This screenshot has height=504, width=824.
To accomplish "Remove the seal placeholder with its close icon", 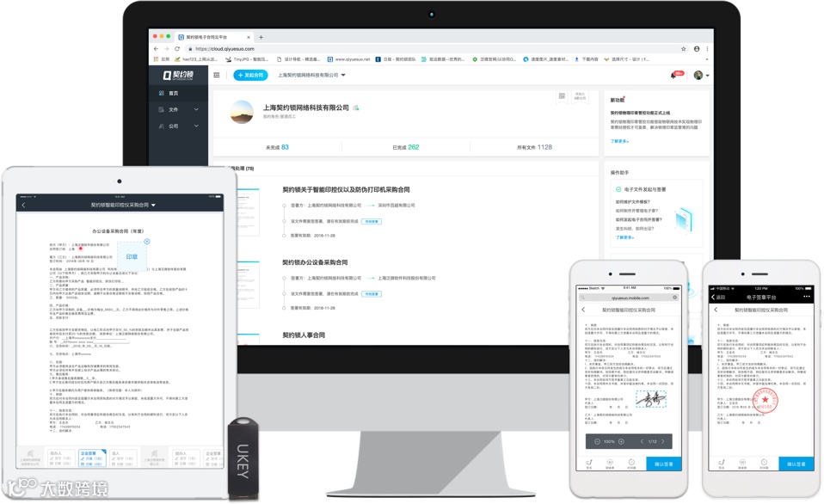I will (x=146, y=241).
